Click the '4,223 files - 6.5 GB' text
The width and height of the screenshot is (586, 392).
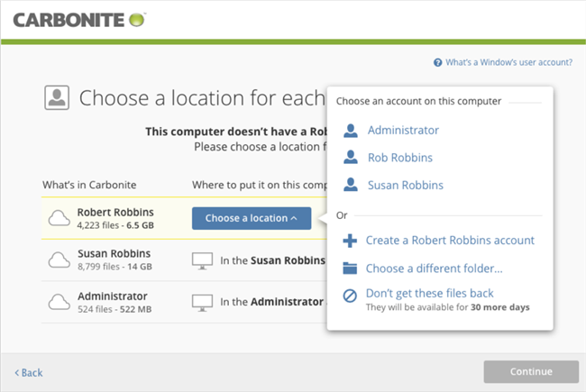tap(115, 225)
